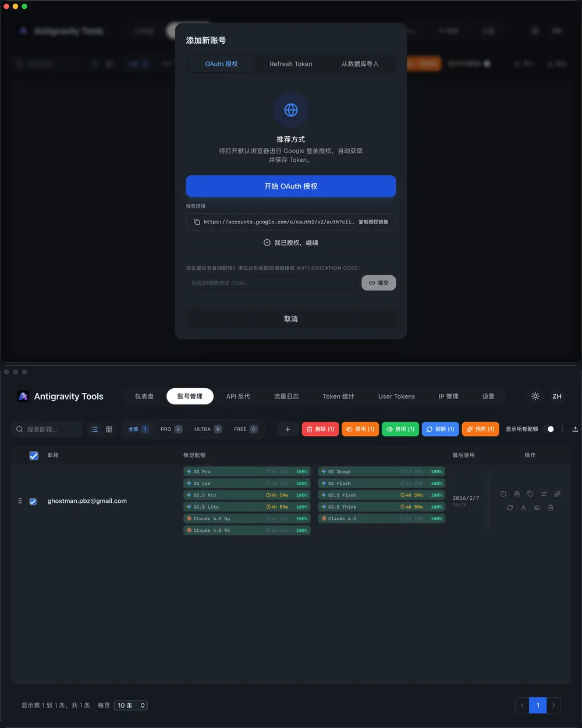This screenshot has height=728, width=582.
Task: Click the Claude 4.5 Op quota bar
Action: (247, 519)
